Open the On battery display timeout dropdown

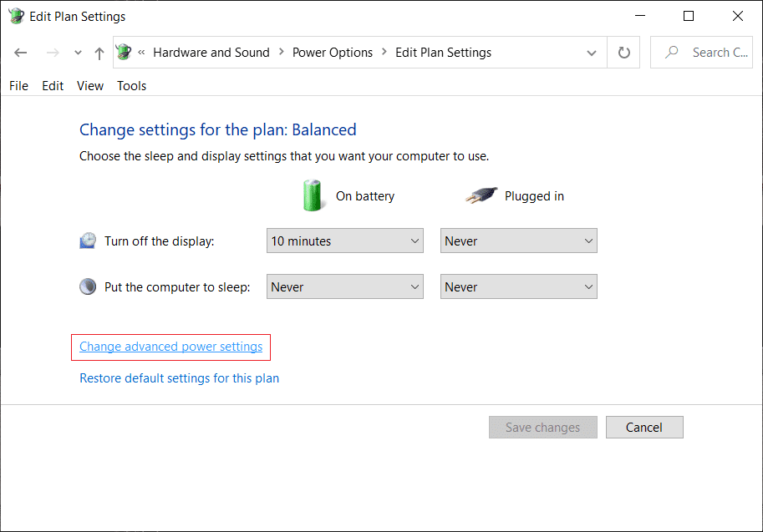(344, 241)
